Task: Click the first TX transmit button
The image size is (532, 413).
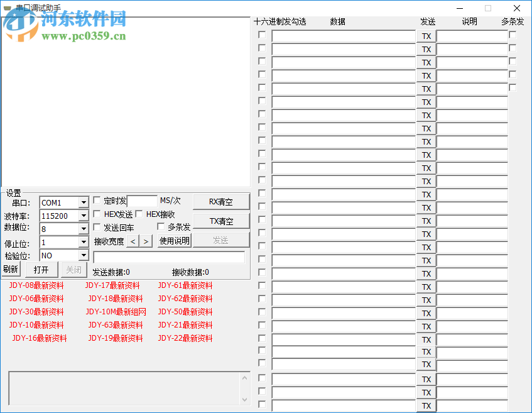Action: (426, 36)
